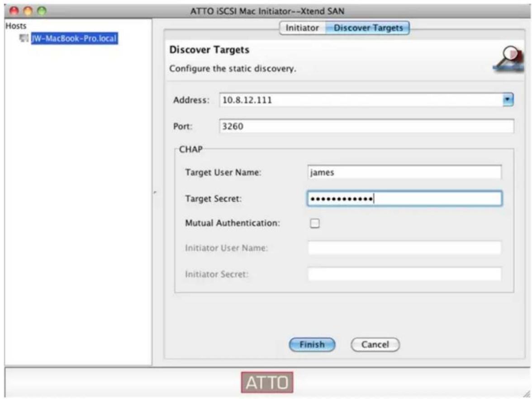The width and height of the screenshot is (532, 399).
Task: Open the Address dropdown arrow
Action: click(508, 100)
